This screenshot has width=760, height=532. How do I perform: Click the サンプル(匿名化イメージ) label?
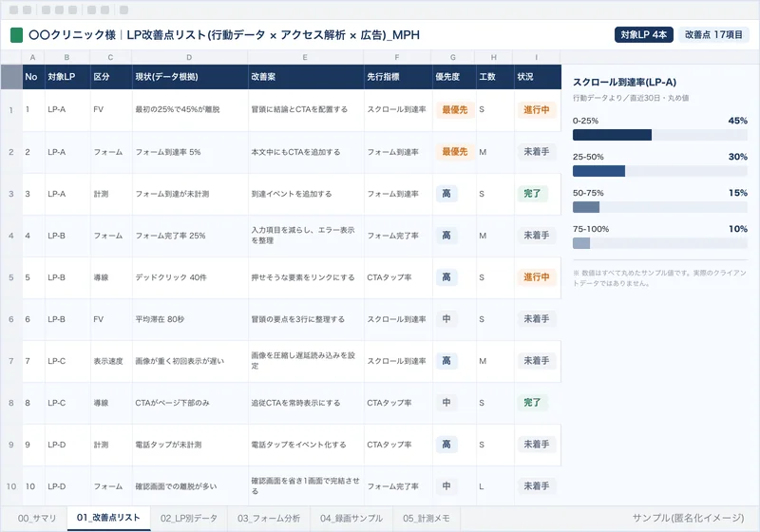click(x=688, y=518)
